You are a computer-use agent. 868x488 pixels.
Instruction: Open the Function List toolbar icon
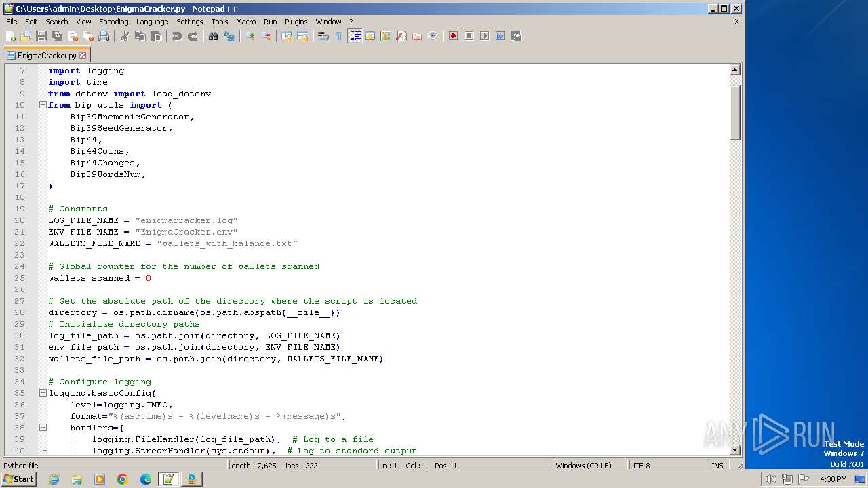[401, 36]
